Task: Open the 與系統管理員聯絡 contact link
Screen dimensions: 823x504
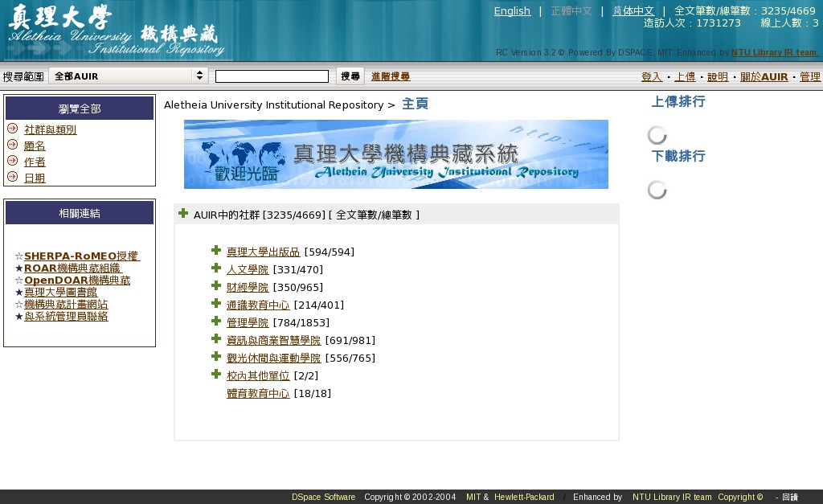Action: (x=66, y=316)
